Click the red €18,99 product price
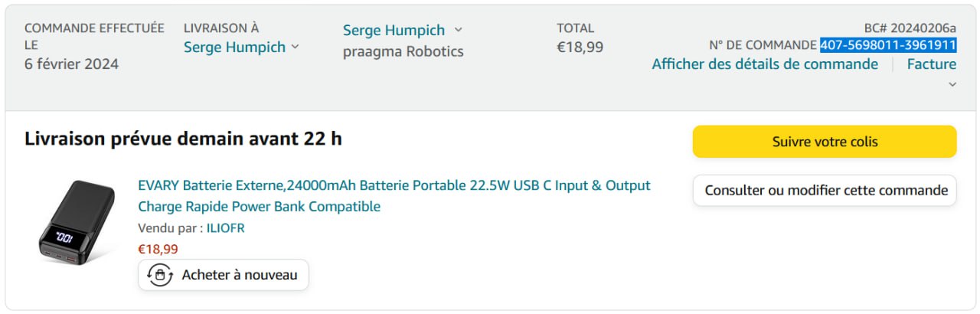The width and height of the screenshot is (980, 314). tap(158, 249)
